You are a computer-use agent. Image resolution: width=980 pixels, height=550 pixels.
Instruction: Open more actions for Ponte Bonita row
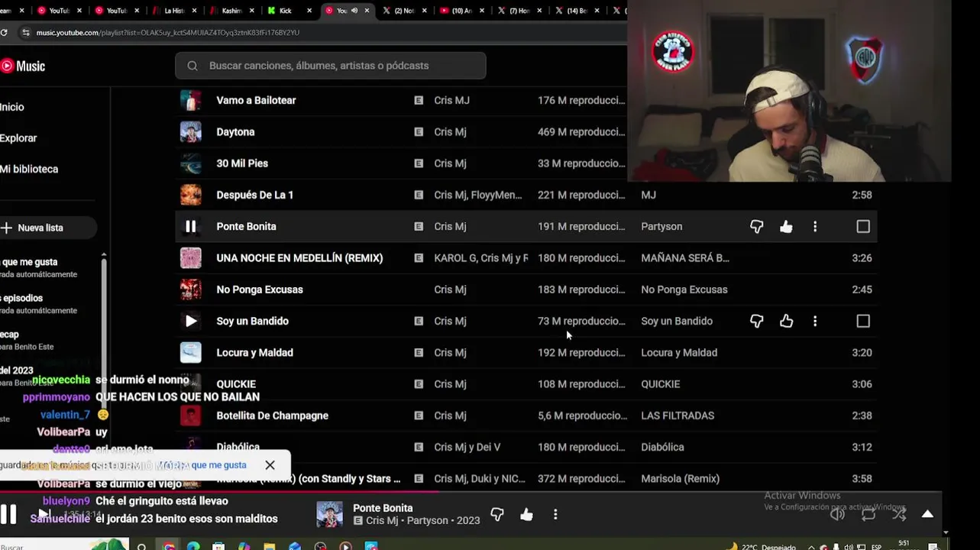point(815,226)
